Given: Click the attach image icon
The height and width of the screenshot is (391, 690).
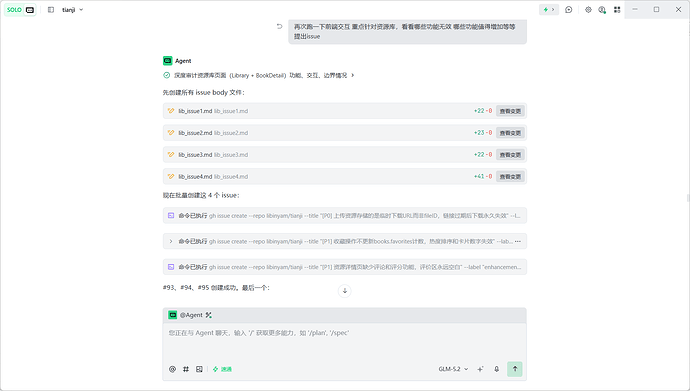Looking at the screenshot, I should (x=199, y=369).
